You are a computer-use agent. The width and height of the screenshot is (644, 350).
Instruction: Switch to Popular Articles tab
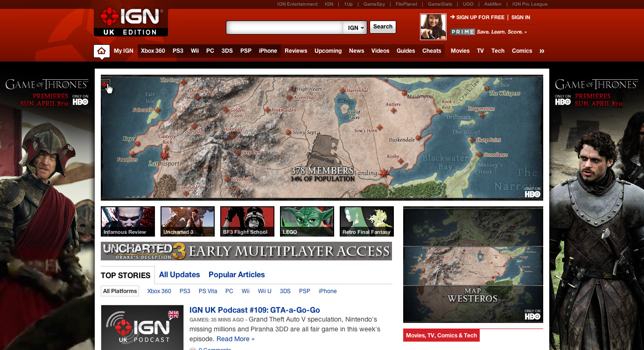237,275
